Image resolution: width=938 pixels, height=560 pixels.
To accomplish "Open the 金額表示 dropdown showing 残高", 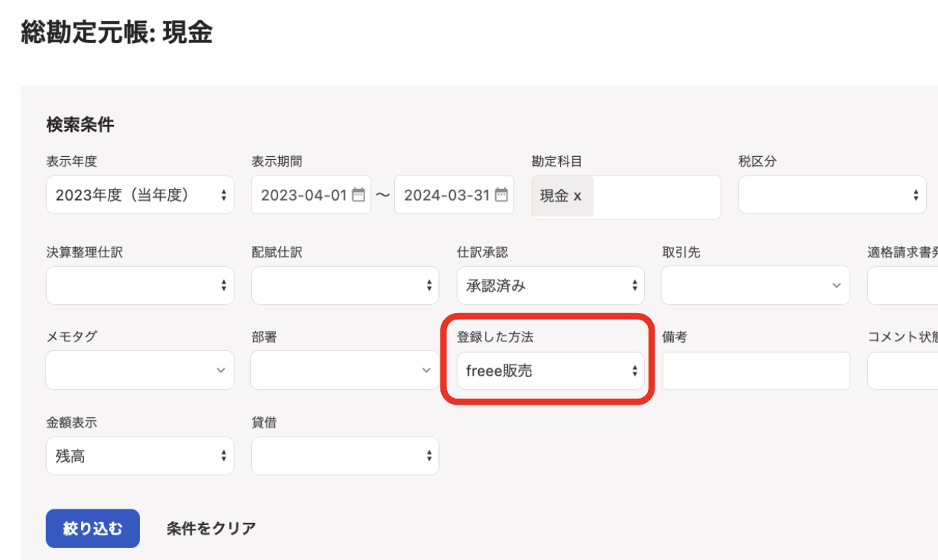I will (x=140, y=456).
